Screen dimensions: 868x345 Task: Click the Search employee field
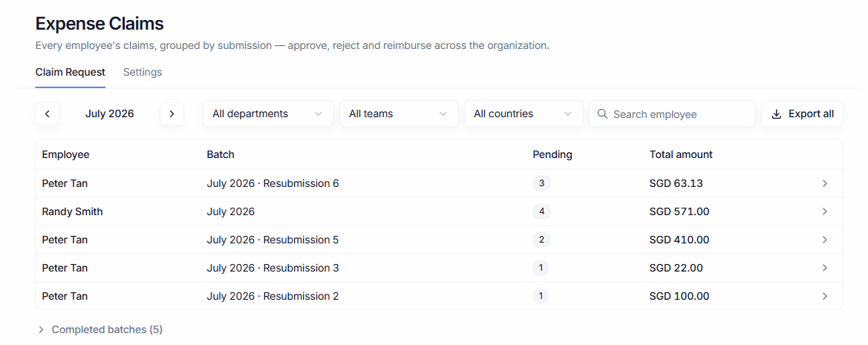click(x=672, y=114)
